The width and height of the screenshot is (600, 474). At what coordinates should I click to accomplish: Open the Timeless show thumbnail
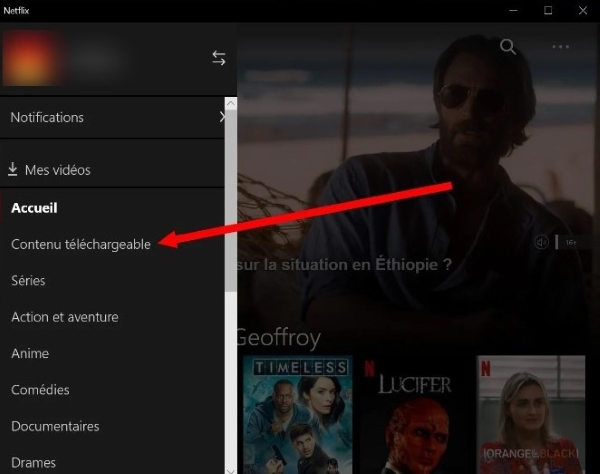295,414
